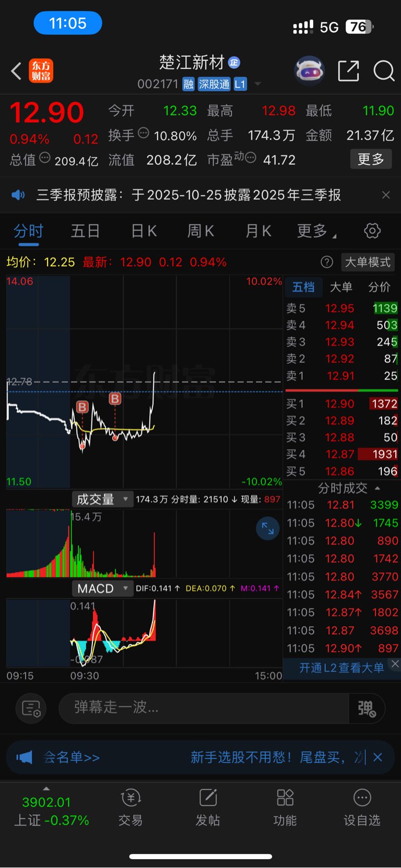Tap the L1 level badge

240,84
